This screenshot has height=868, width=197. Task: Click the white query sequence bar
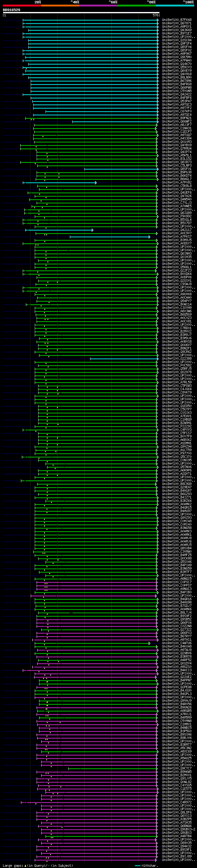pos(81,13)
